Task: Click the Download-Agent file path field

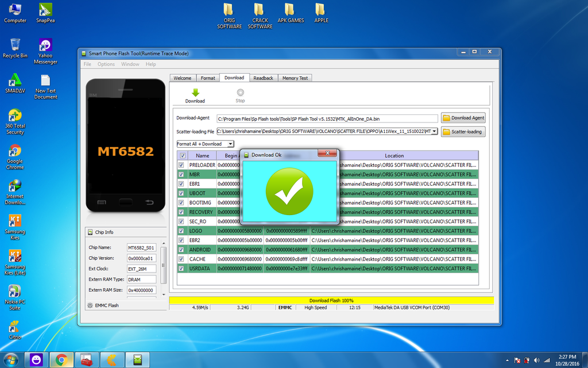Action: (x=327, y=118)
